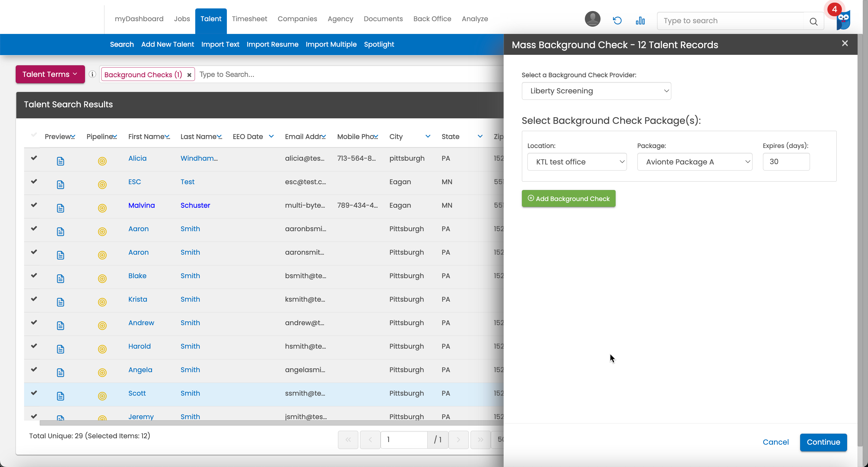Open pipeline icon for Alicia Windham
Image resolution: width=868 pixels, height=467 pixels.
click(x=102, y=161)
